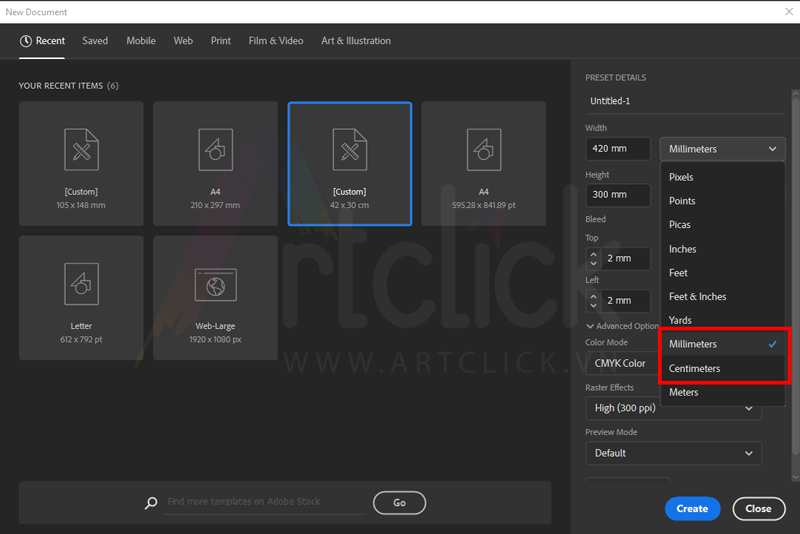
Task: Switch to the Print tab
Action: tap(220, 41)
